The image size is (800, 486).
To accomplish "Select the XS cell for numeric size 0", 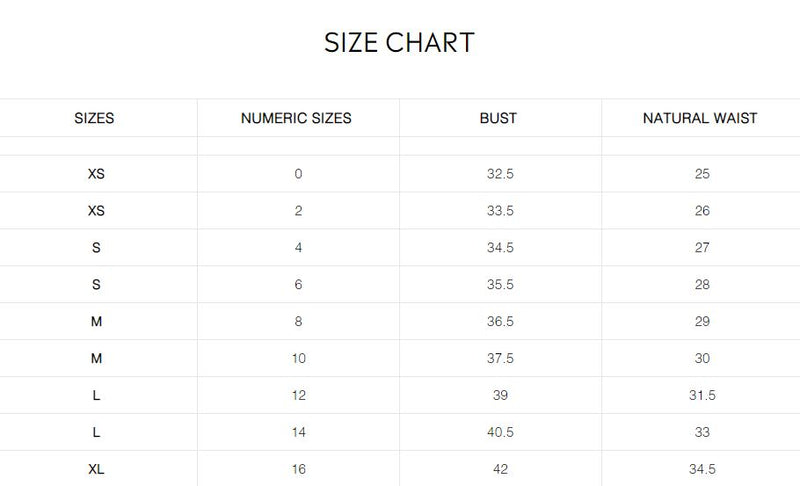I will coord(96,174).
